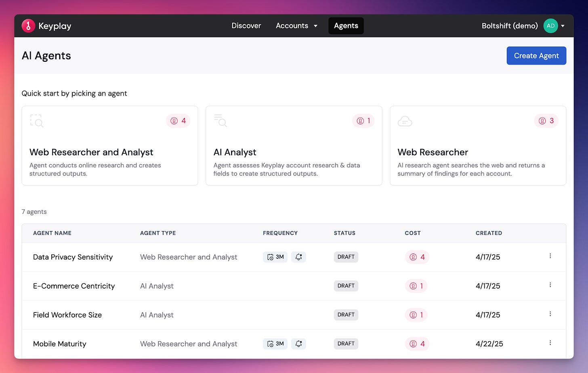Pick the Web Researcher and Analyst card
Image resolution: width=588 pixels, height=373 pixels.
(110, 146)
